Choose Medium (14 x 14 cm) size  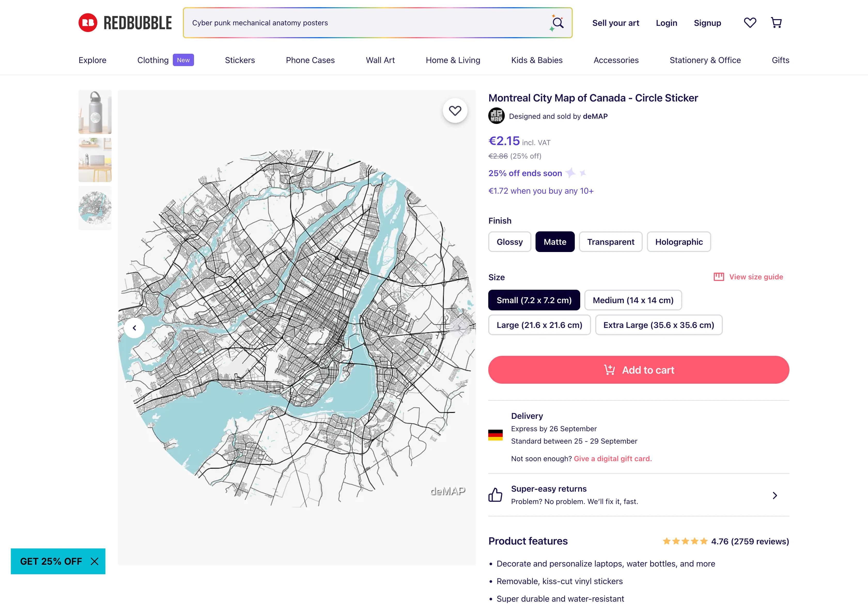633,300
